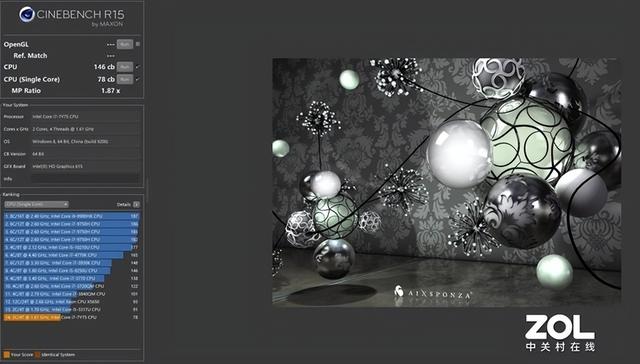Click the Cinebench R15 logo icon
Viewport: 640px width, 364px height.
pos(27,15)
